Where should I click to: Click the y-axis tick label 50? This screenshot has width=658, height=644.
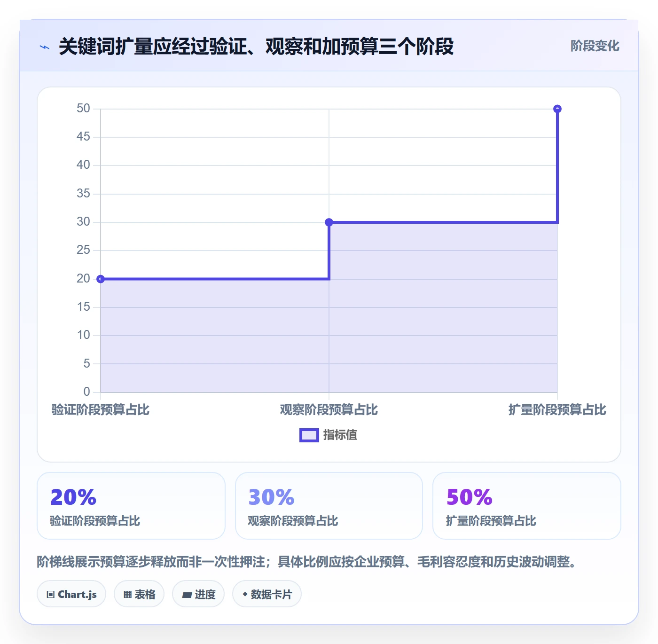coord(83,109)
